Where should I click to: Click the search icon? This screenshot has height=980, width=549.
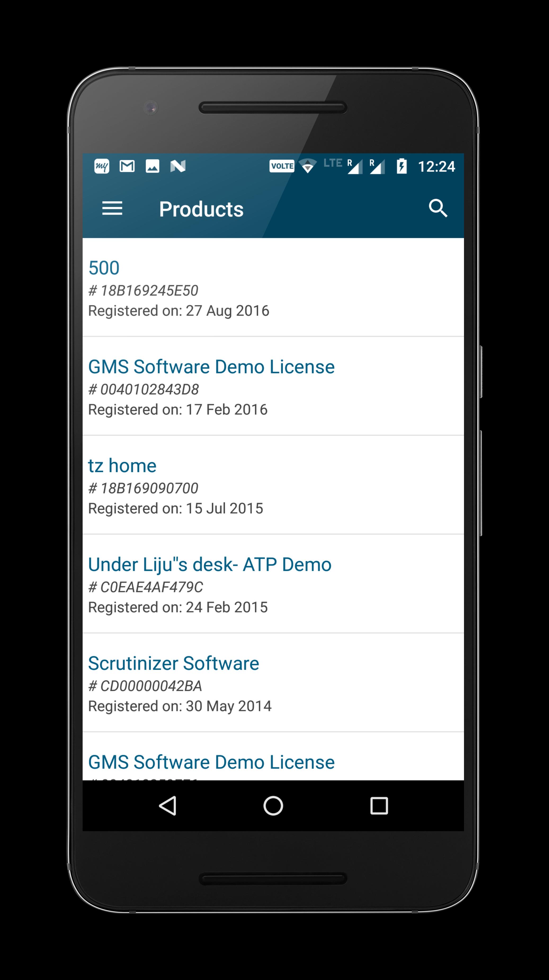438,208
